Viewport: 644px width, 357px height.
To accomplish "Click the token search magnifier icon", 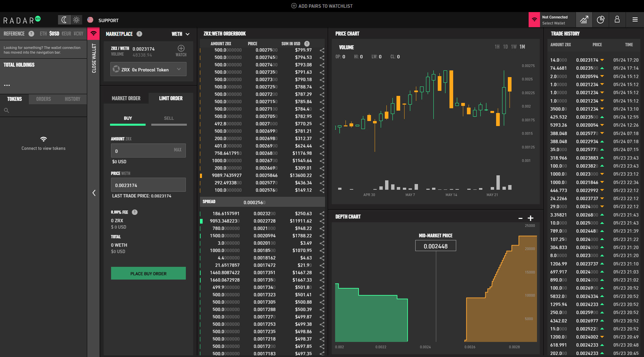I will pos(6,110).
